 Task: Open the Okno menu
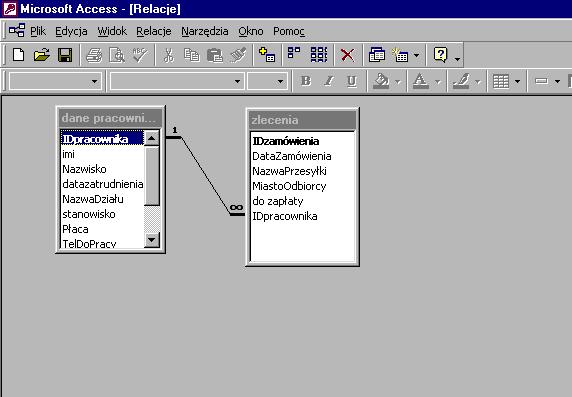[x=251, y=31]
